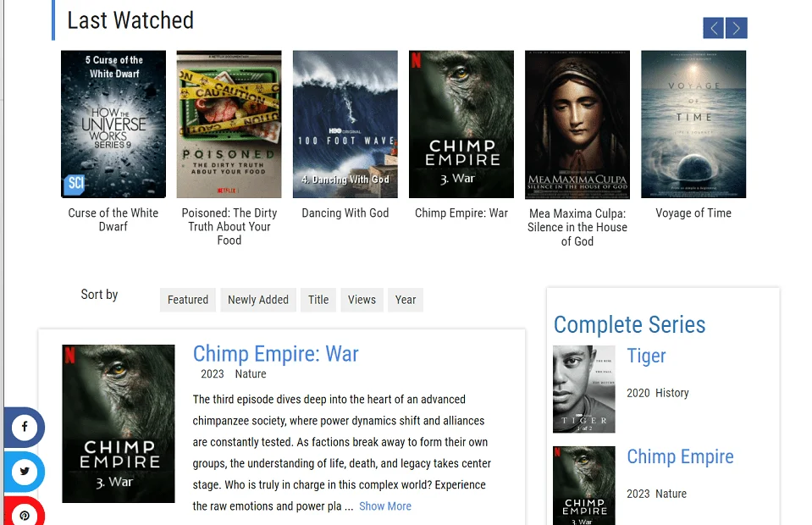Click the Nature category under Chimp Empire: War
This screenshot has width=812, height=525.
(251, 373)
